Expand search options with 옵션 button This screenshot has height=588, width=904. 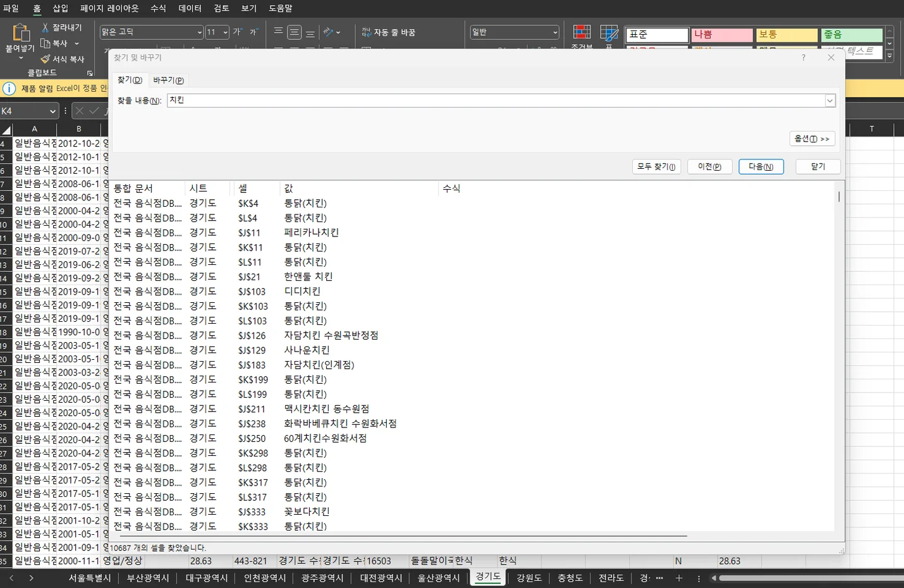pos(812,139)
